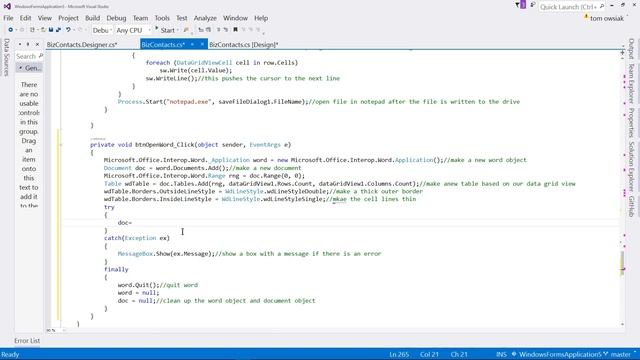
Task: Uncomment the selected lines icon
Action: [226, 30]
